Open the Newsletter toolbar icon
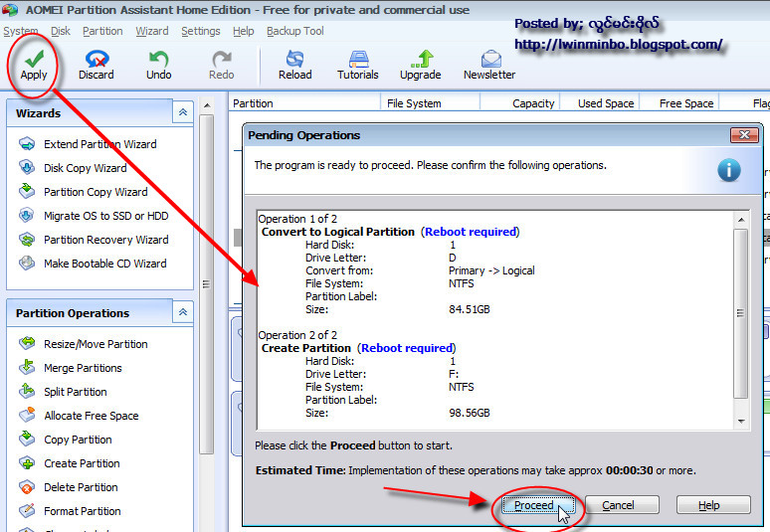The image size is (770, 532). click(x=491, y=59)
